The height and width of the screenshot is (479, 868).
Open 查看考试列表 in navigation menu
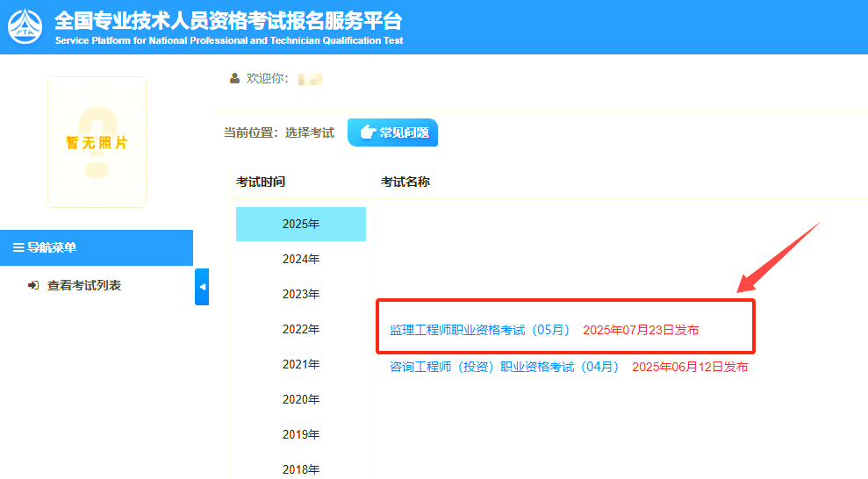83,286
